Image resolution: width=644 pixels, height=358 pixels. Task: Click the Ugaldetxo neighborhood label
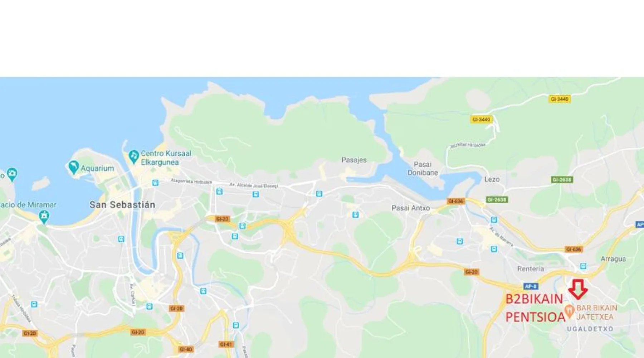(x=590, y=329)
